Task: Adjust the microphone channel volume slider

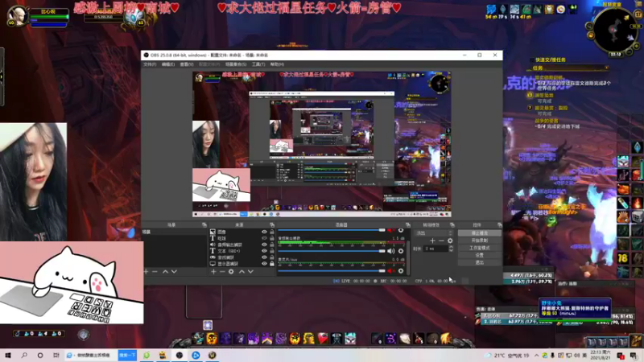Action: pos(332,271)
